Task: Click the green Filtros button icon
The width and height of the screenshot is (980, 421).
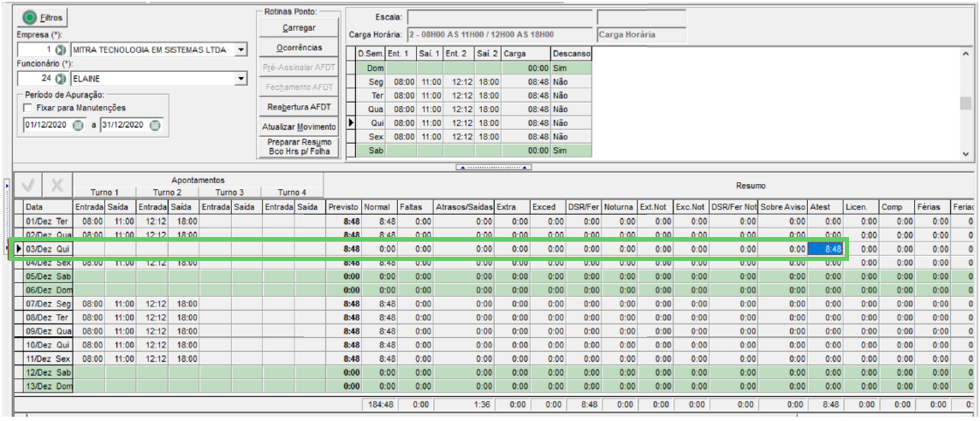Action: (29, 17)
